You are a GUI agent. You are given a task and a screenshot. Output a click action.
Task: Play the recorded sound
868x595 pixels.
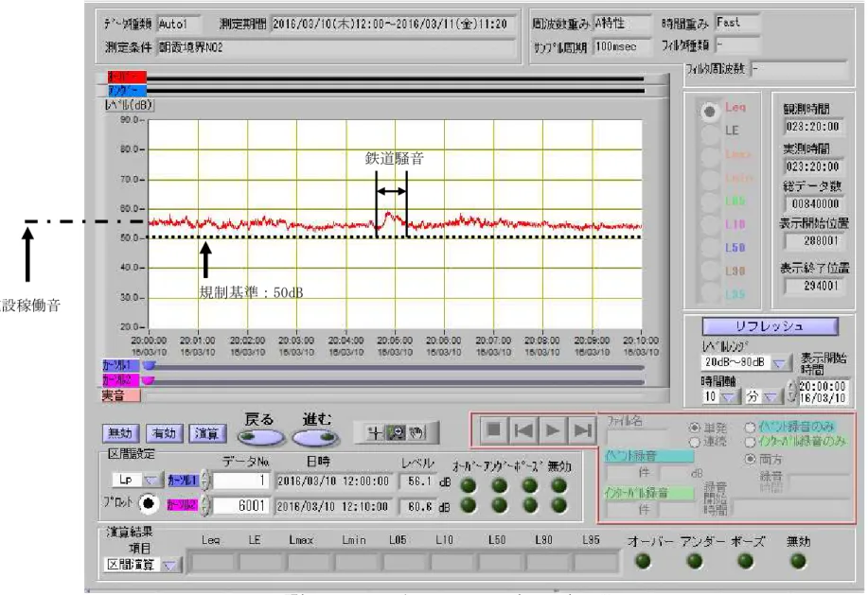pos(553,429)
